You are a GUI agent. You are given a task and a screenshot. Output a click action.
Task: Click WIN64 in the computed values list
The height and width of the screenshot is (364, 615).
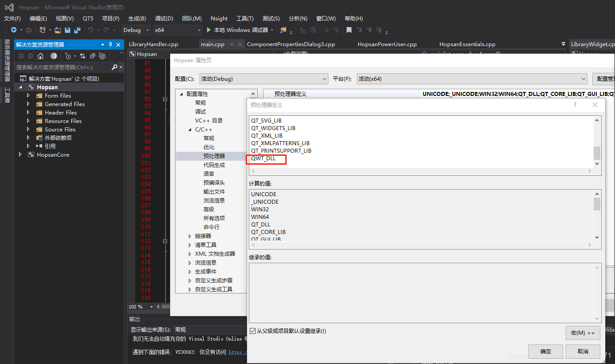tap(260, 217)
